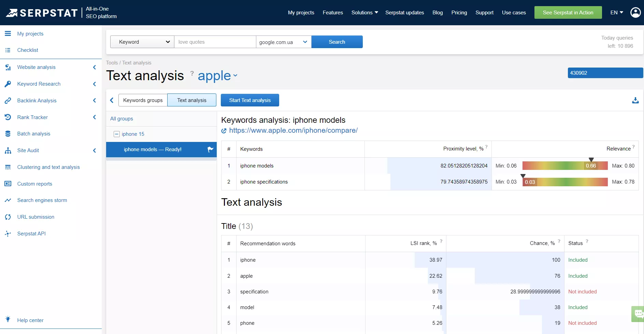Click the love quotes search input field

[x=215, y=42]
